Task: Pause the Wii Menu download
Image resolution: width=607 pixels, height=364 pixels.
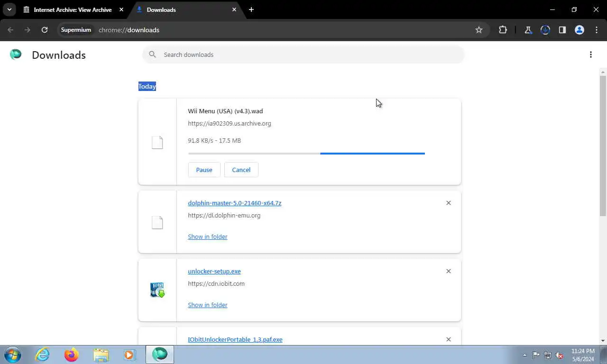Action: 204,170
